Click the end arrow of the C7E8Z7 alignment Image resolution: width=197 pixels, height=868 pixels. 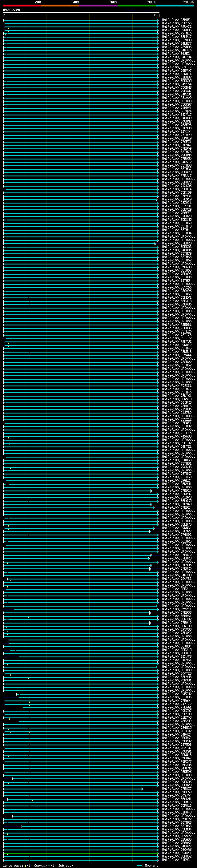coord(143,789)
